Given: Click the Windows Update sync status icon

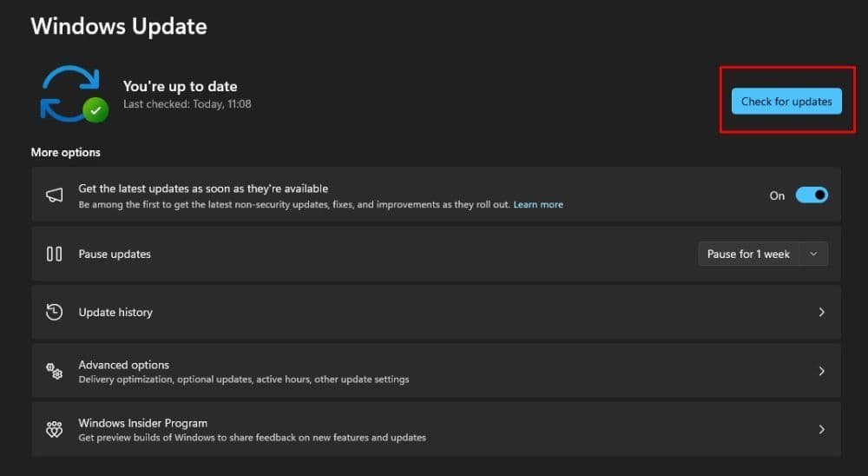Looking at the screenshot, I should pyautogui.click(x=74, y=94).
